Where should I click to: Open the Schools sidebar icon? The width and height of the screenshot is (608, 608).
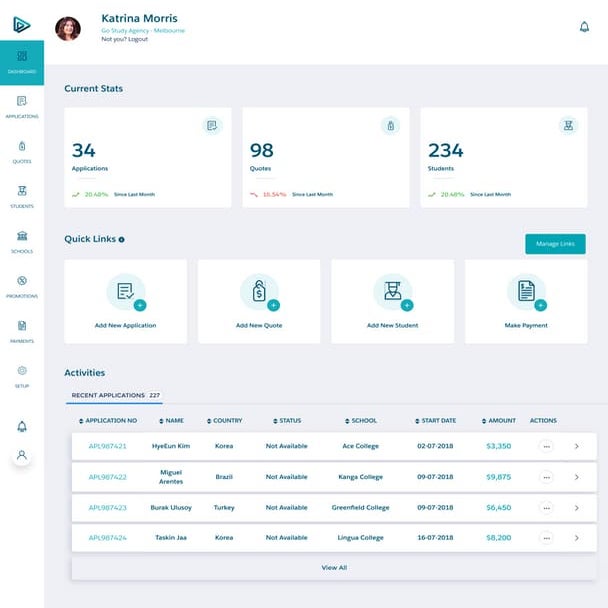pyautogui.click(x=21, y=240)
